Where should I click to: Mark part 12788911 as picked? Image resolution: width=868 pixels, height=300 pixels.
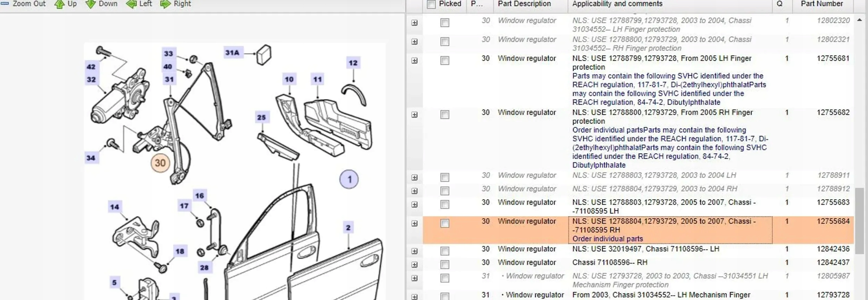pos(445,178)
